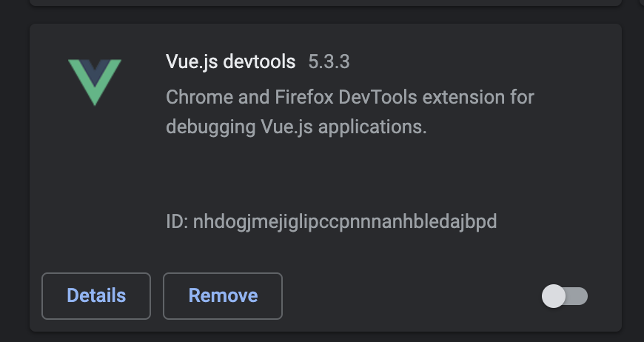Viewport: 644px width, 342px height.
Task: Click the dark page background outside the card
Action: pyautogui.click(x=14, y=172)
